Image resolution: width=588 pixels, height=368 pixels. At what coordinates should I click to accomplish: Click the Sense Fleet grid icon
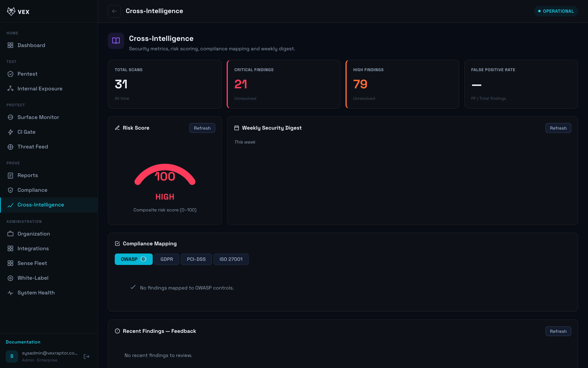pyautogui.click(x=10, y=263)
